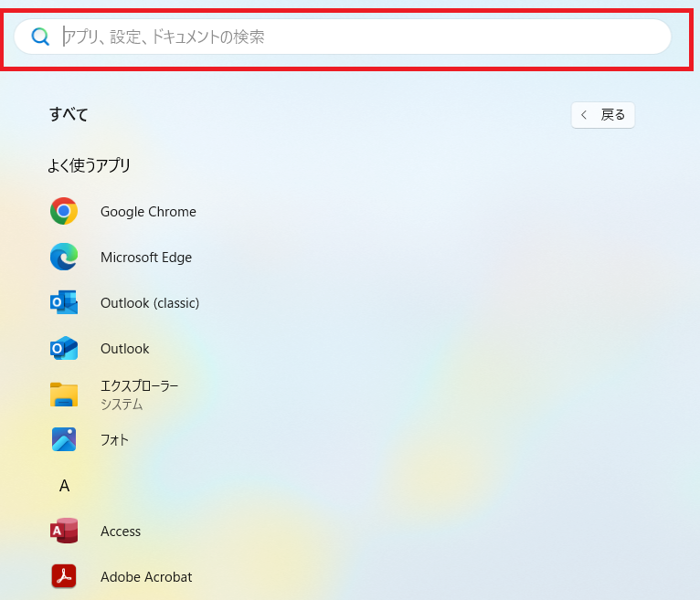Click the フォト app icon
Screen dimensions: 700x600
point(64,440)
